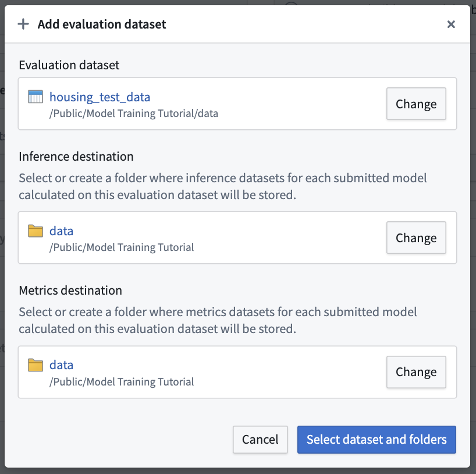Click the Metrics destination path text
Image resolution: width=476 pixels, height=474 pixels.
pos(122,382)
